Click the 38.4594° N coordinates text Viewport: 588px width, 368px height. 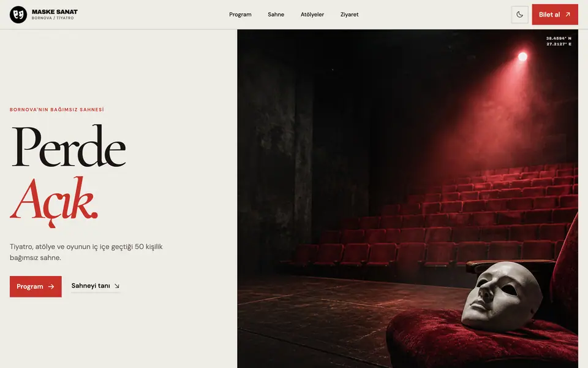click(559, 38)
